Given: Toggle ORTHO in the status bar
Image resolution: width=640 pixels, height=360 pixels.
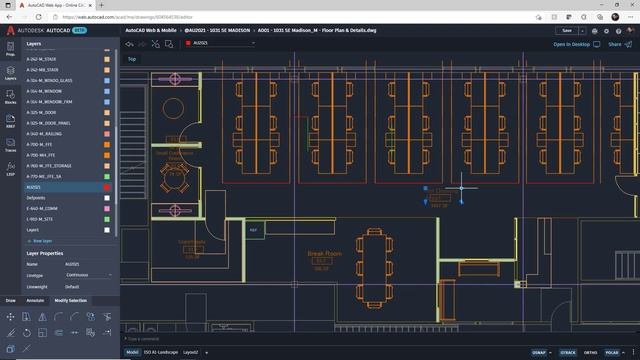Looking at the screenshot, I should (590, 353).
